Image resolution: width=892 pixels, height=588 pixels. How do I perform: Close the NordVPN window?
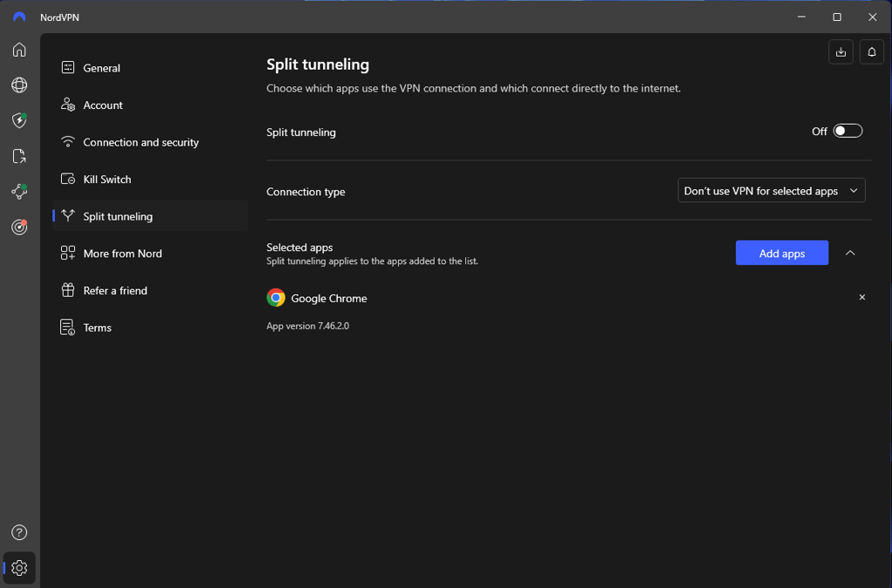pyautogui.click(x=872, y=17)
